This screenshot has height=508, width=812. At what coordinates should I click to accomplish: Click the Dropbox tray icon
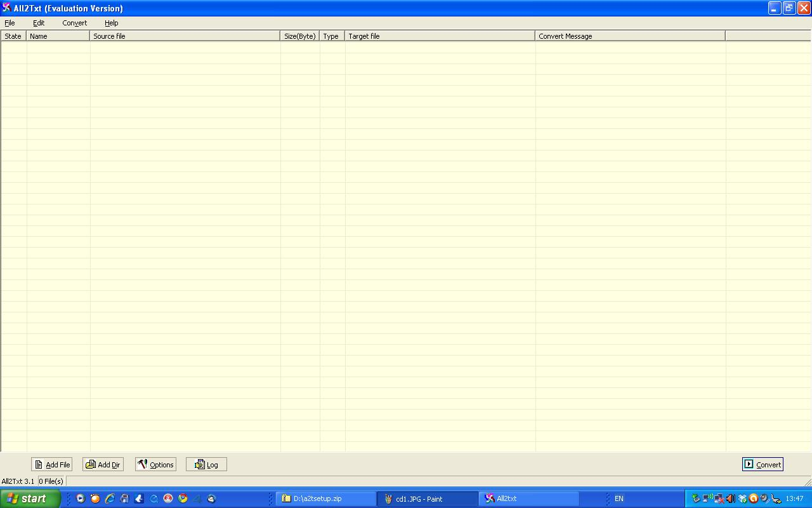742,498
